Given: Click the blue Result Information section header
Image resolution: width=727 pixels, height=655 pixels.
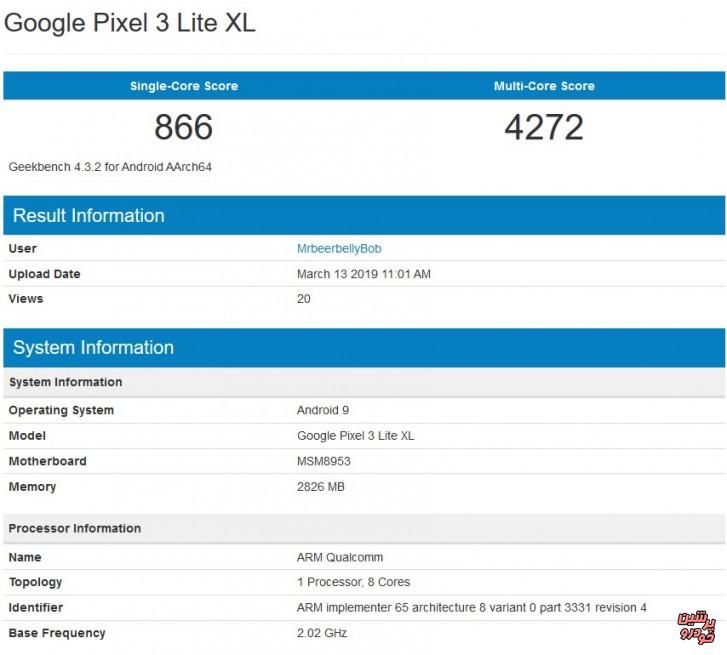Looking at the screenshot, I should pyautogui.click(x=88, y=216).
